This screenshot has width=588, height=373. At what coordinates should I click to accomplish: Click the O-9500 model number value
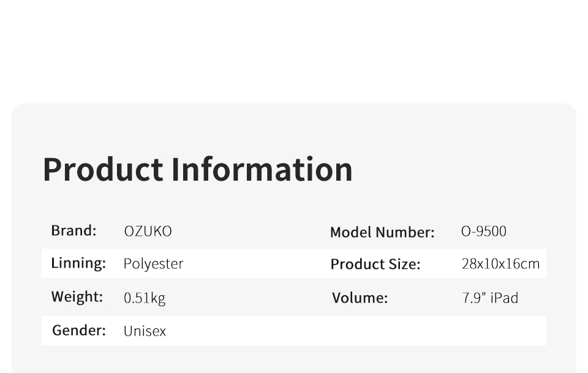tap(484, 232)
